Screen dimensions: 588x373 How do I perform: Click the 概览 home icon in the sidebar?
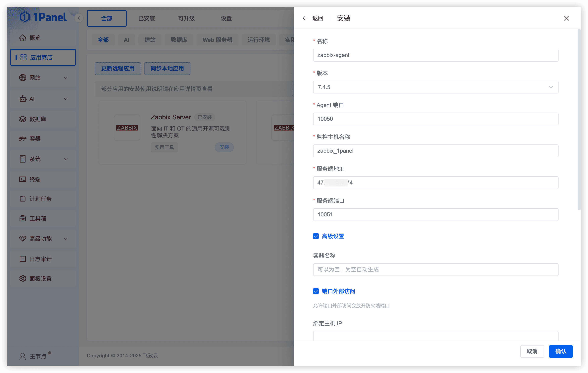[23, 38]
